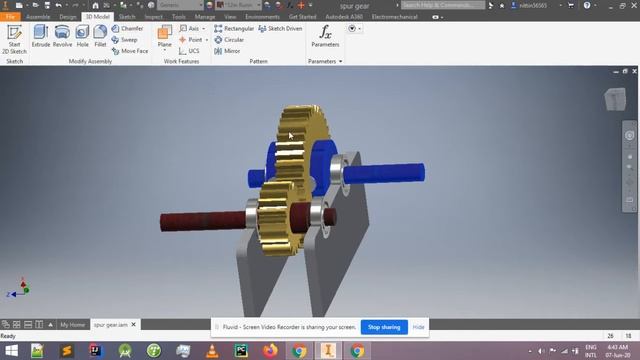This screenshot has height=360, width=640.
Task: Open the File menu
Action: point(10,17)
